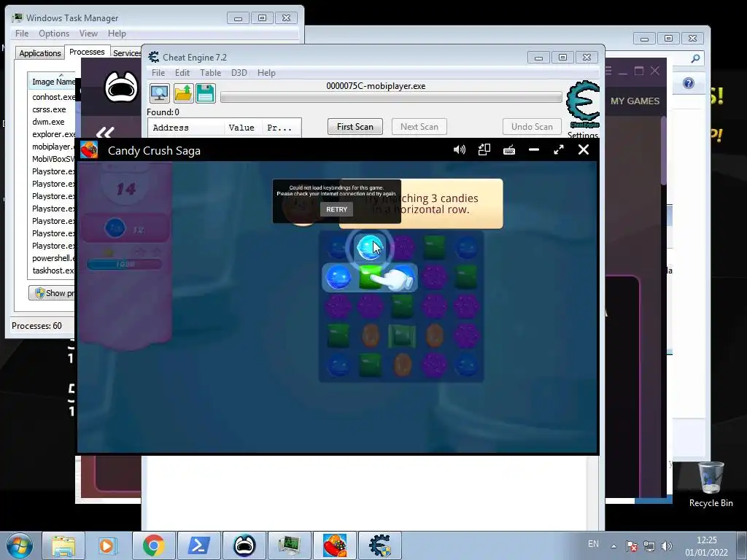Click Address column header in Cheat Engine
The width and height of the screenshot is (747, 560).
[186, 128]
